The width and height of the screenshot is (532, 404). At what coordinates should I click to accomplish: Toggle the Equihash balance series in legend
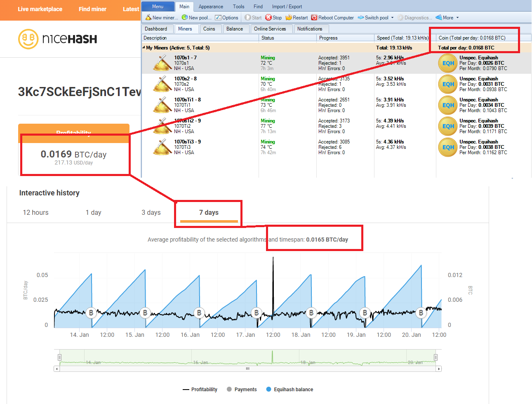pyautogui.click(x=290, y=390)
